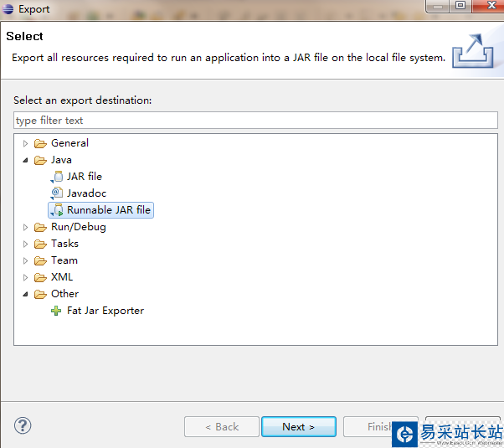Screen dimensions: 504x448
Task: Click the Fat Jar Exporter plus icon
Action: (x=56, y=311)
